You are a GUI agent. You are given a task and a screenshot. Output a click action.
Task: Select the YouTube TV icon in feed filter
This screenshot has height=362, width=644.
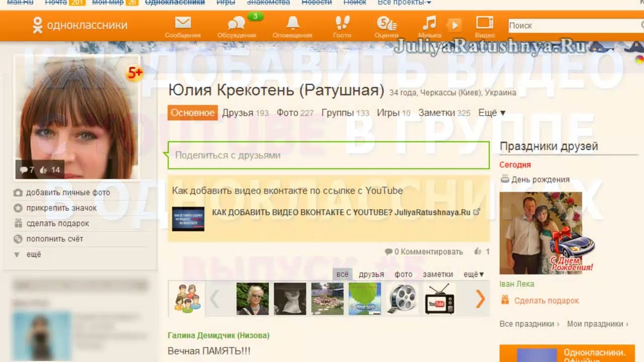pyautogui.click(x=439, y=299)
